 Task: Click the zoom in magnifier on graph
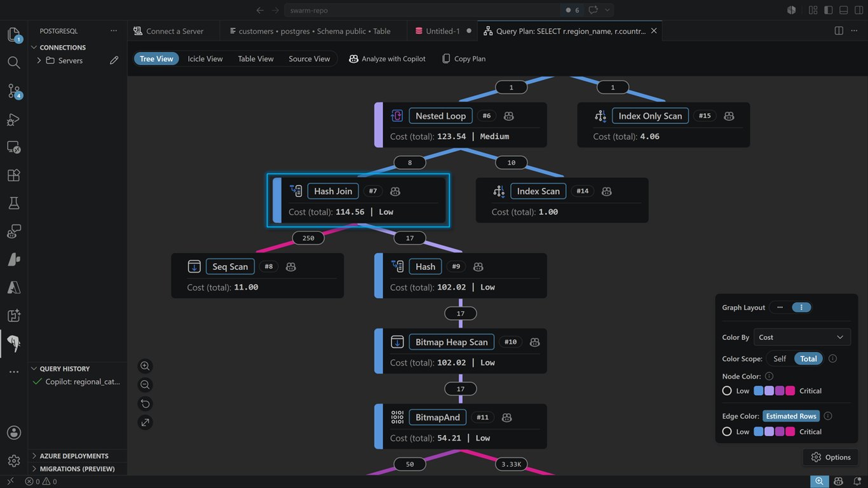(146, 366)
